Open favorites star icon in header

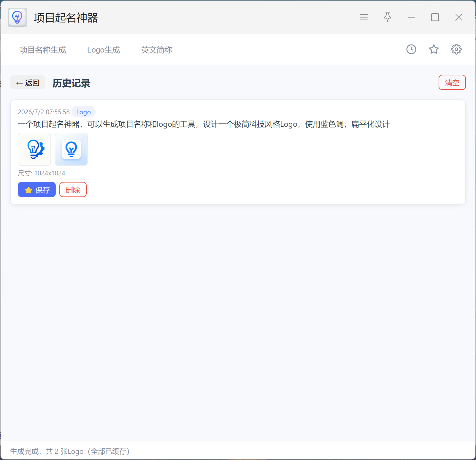point(434,49)
